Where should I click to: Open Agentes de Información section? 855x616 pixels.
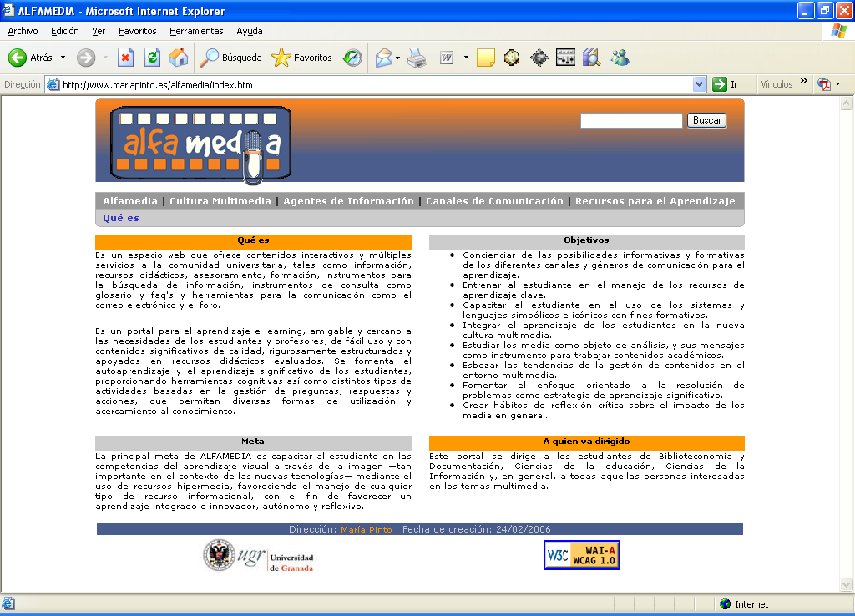[348, 201]
